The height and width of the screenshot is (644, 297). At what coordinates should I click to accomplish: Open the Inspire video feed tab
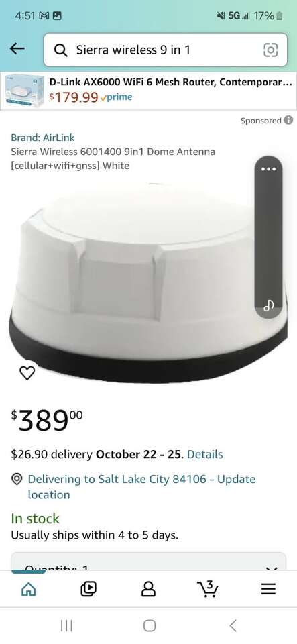click(x=88, y=590)
